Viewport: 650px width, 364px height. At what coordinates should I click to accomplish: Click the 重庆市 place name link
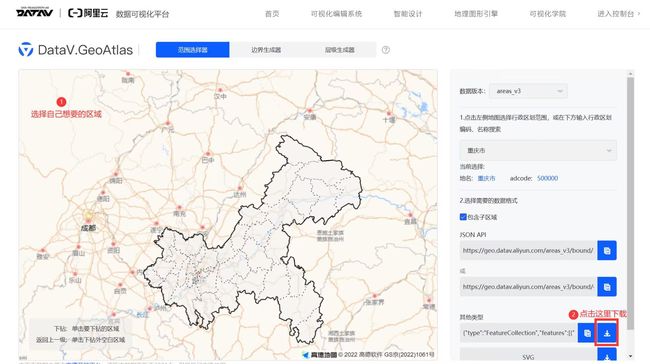486,178
